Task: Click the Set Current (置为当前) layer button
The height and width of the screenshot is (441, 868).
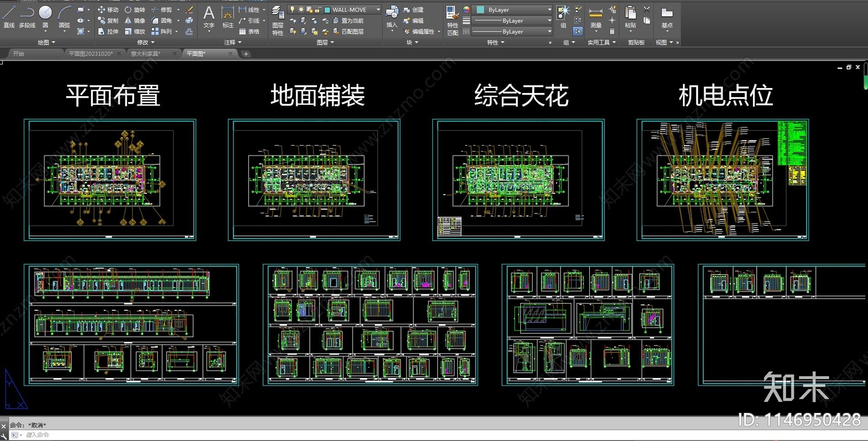Action: (x=348, y=21)
